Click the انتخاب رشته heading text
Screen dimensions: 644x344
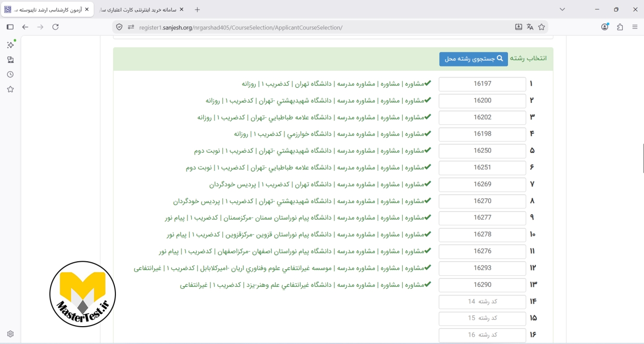(528, 58)
